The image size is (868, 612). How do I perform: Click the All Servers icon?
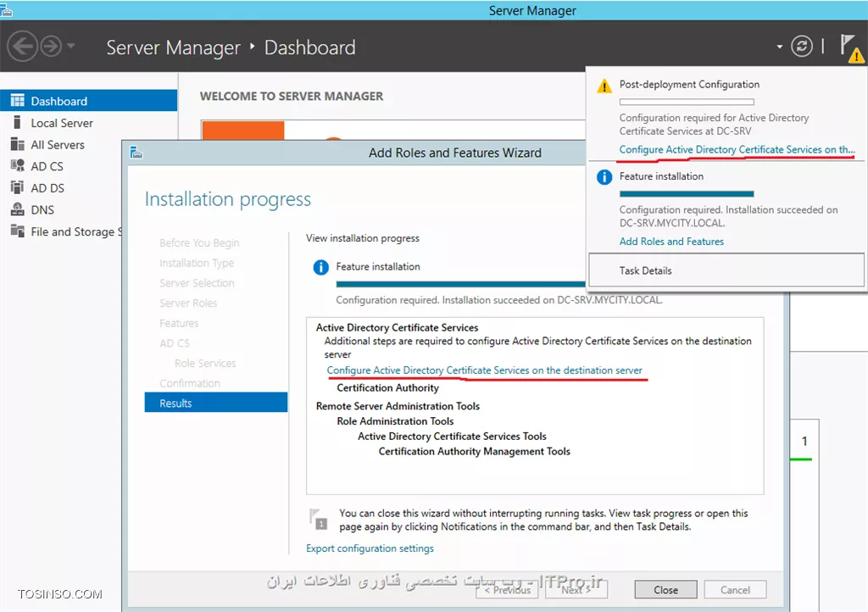[18, 144]
